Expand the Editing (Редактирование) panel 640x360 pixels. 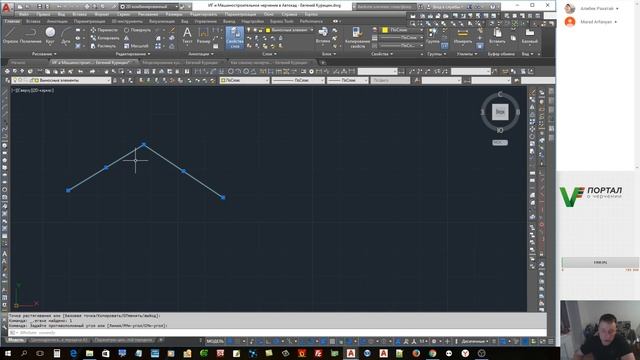click(133, 54)
